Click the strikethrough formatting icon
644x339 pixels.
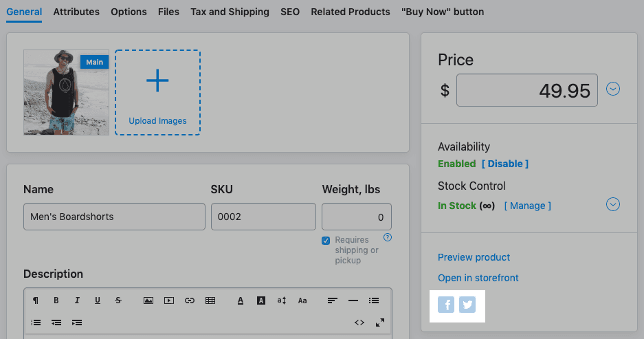(x=118, y=300)
